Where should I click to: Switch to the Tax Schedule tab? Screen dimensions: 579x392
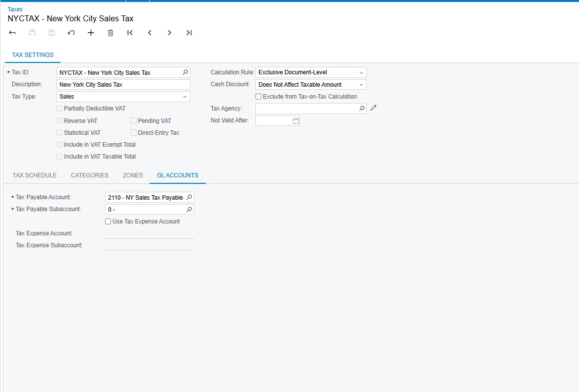pyautogui.click(x=35, y=175)
